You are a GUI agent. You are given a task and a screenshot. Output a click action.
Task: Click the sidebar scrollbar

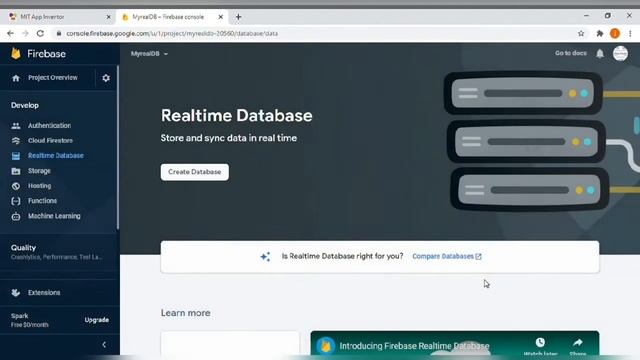pos(118,147)
